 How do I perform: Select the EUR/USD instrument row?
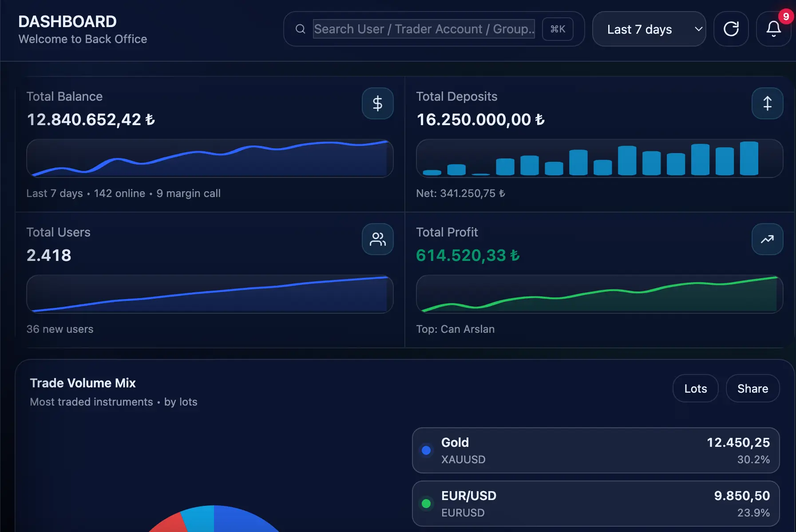point(595,504)
